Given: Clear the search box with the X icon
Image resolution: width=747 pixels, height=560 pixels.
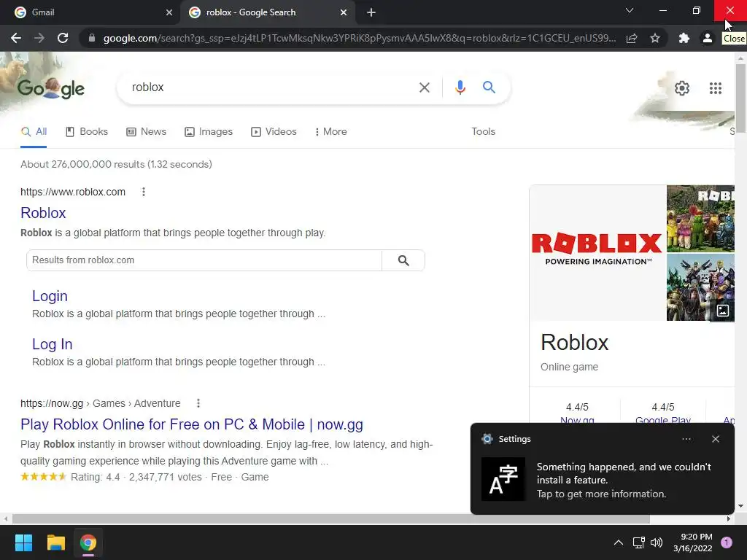Looking at the screenshot, I should coord(424,87).
